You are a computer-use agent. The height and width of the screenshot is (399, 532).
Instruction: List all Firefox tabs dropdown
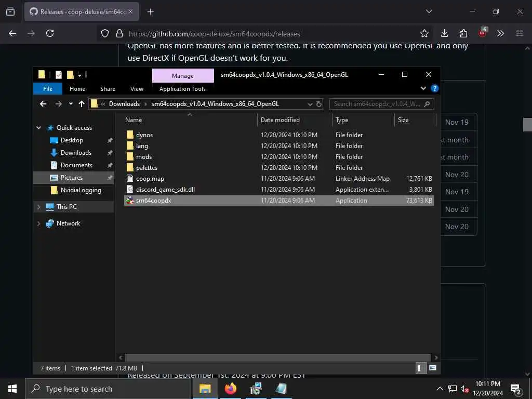(x=429, y=11)
